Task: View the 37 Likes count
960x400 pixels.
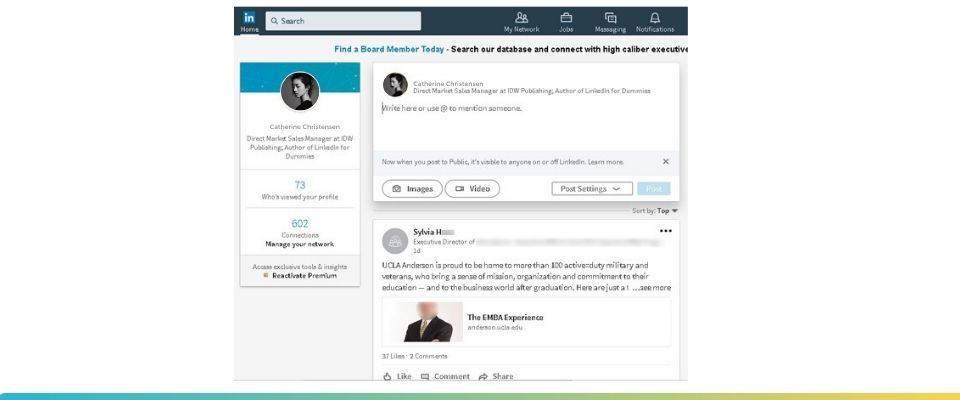Action: [x=394, y=356]
